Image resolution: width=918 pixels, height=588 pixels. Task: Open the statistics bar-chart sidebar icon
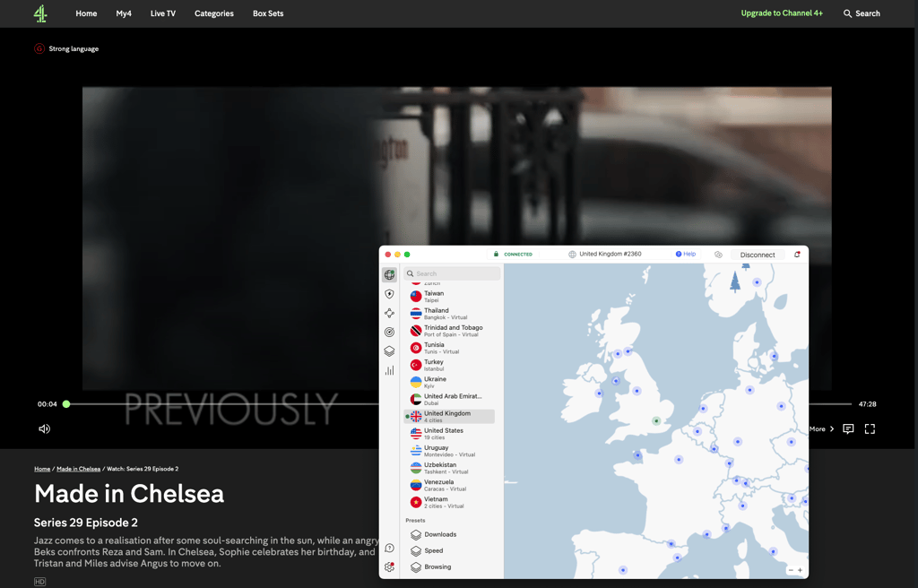click(x=389, y=370)
